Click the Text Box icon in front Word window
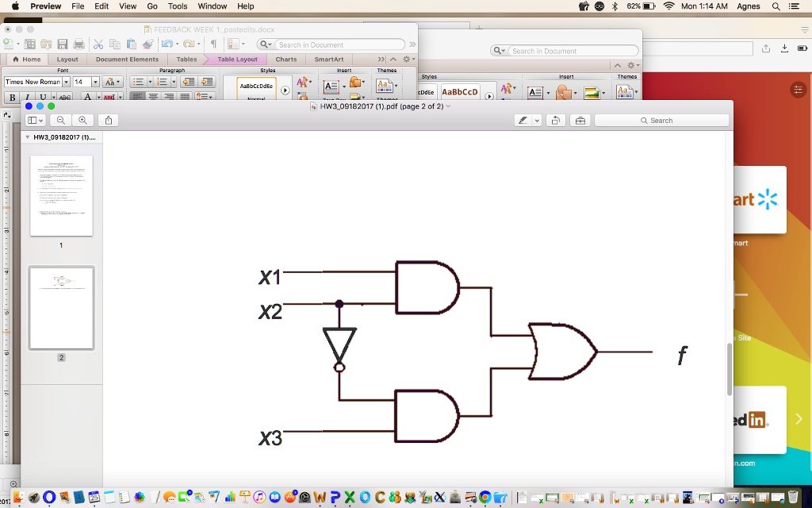This screenshot has height=508, width=812. point(331,87)
